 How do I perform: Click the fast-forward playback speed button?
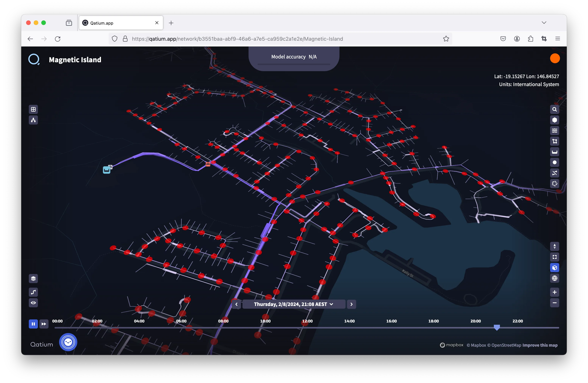point(44,324)
